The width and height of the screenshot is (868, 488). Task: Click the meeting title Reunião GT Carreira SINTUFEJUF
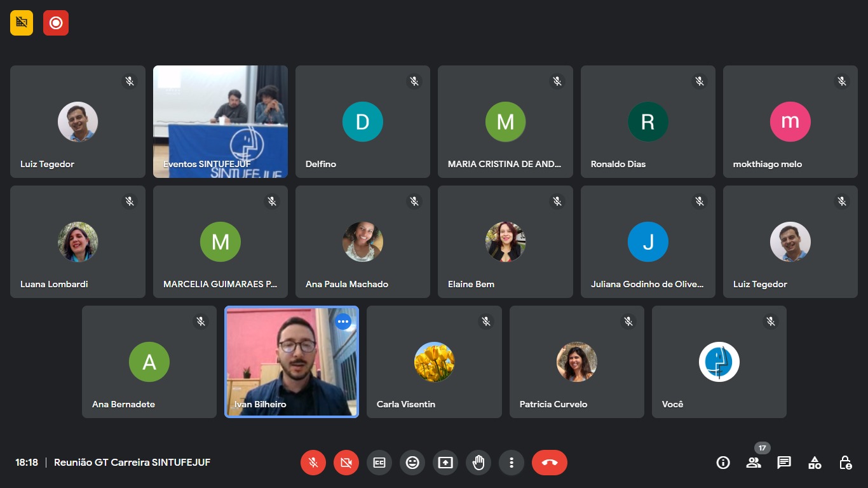[x=132, y=463]
